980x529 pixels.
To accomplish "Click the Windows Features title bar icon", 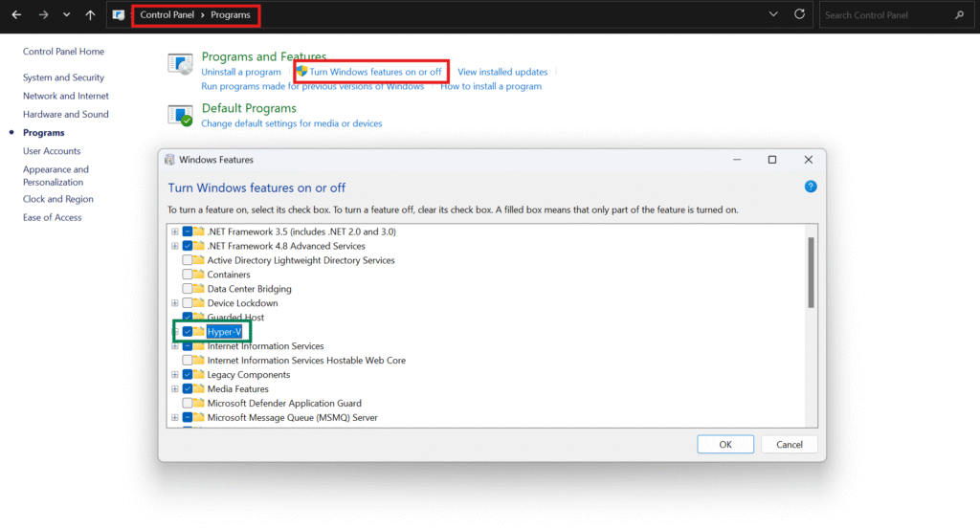I will pos(169,160).
